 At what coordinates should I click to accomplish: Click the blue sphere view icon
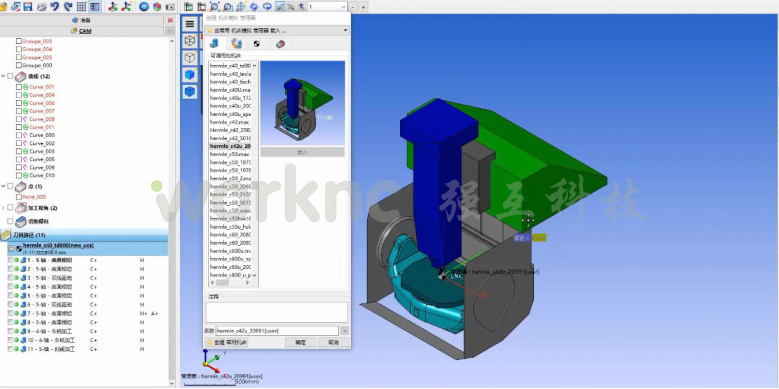144,6
